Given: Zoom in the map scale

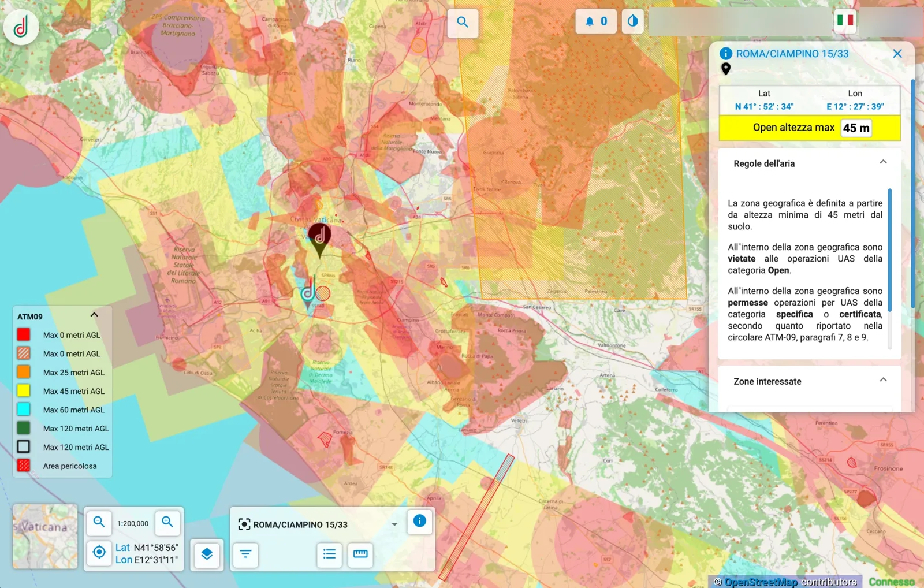Looking at the screenshot, I should [x=167, y=523].
